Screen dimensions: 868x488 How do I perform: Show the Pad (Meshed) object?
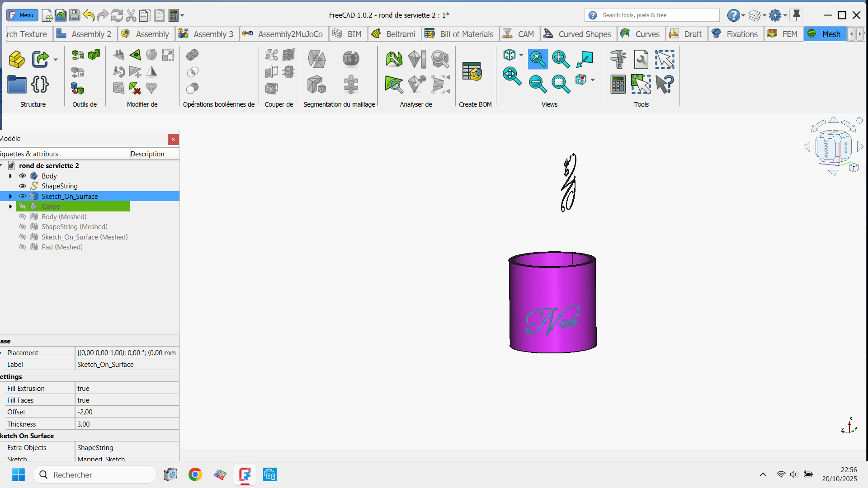pos(22,247)
